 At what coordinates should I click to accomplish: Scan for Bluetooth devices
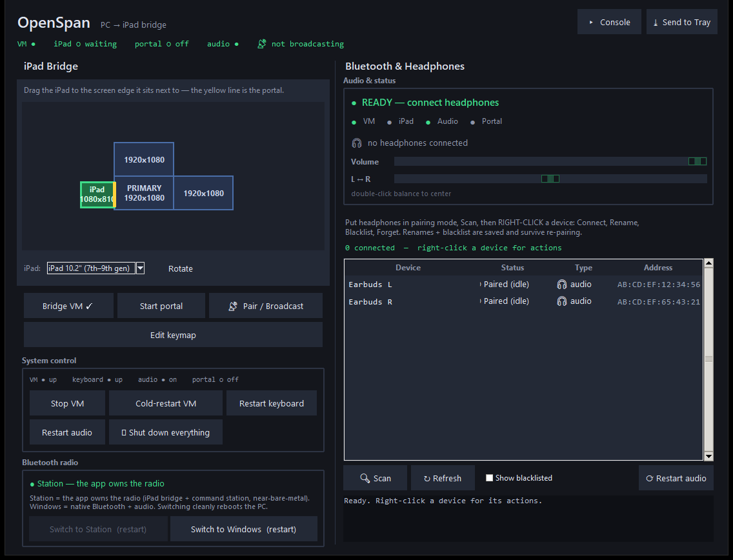coord(376,478)
